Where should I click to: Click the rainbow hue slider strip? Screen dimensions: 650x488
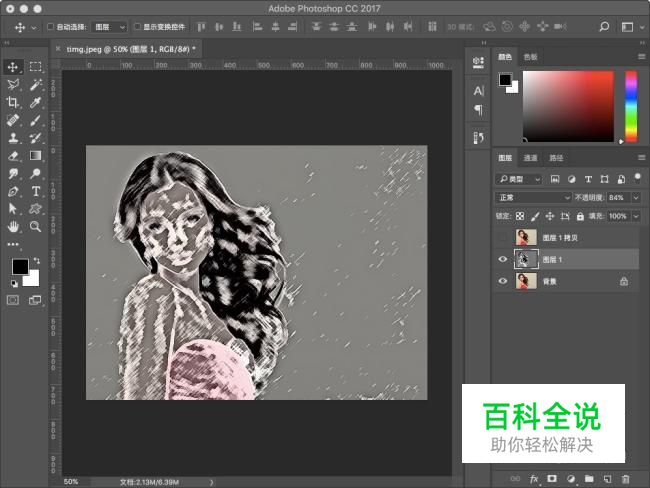point(631,105)
